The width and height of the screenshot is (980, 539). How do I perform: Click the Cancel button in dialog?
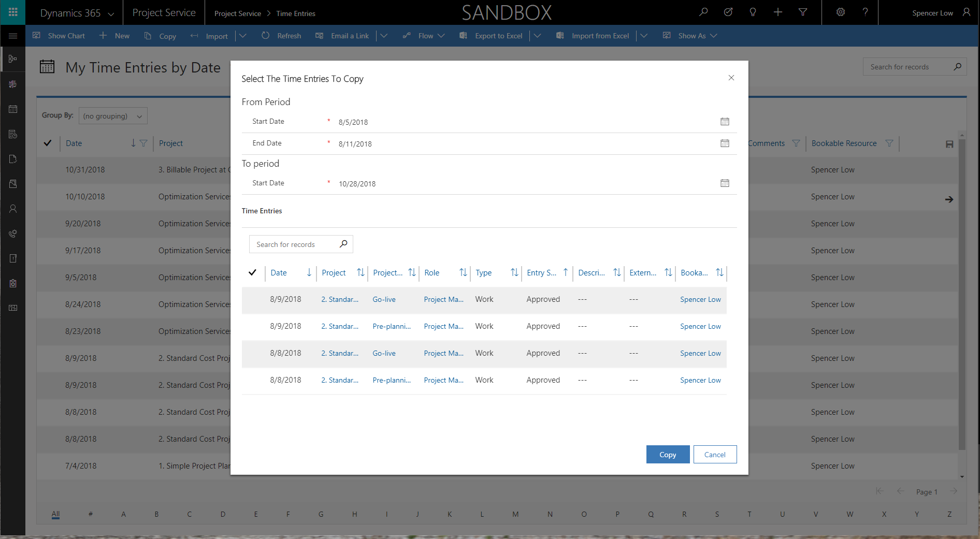[715, 455]
